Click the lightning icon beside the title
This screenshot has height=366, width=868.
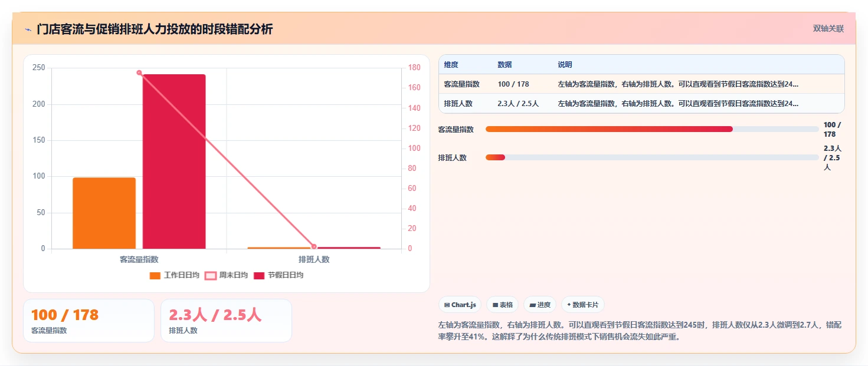[x=28, y=29]
